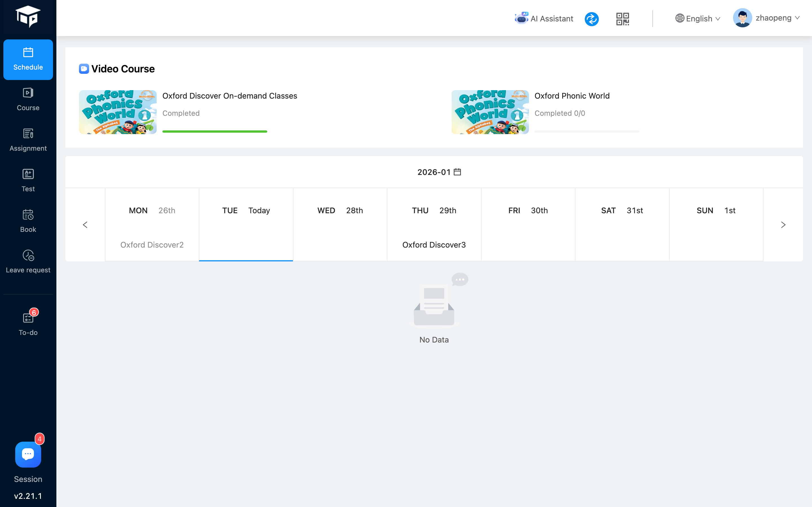Open the Book section

pyautogui.click(x=28, y=221)
